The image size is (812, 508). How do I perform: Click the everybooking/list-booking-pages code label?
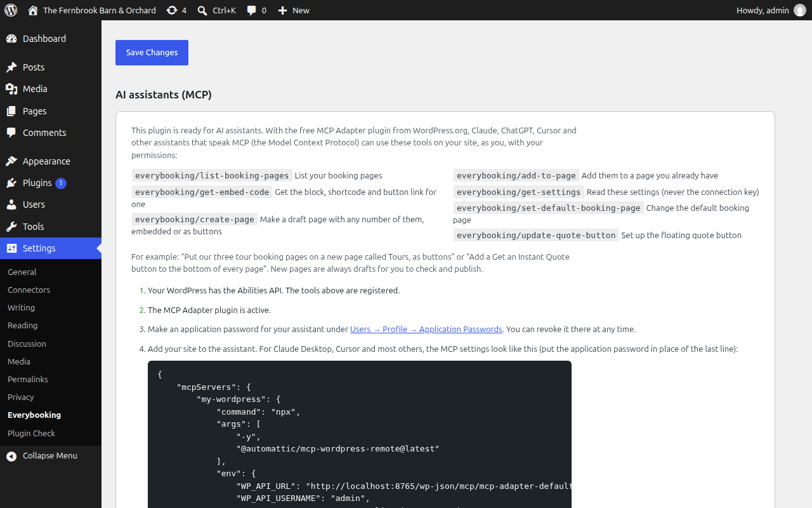212,175
